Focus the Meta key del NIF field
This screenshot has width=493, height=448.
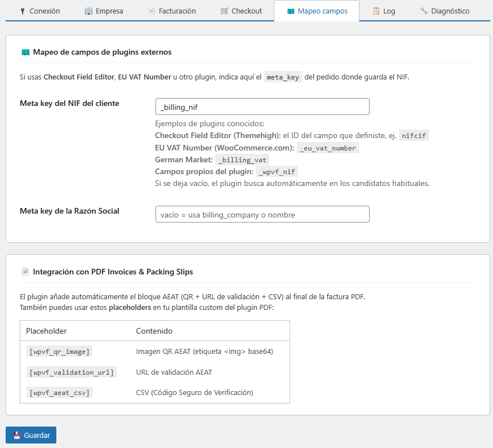262,107
